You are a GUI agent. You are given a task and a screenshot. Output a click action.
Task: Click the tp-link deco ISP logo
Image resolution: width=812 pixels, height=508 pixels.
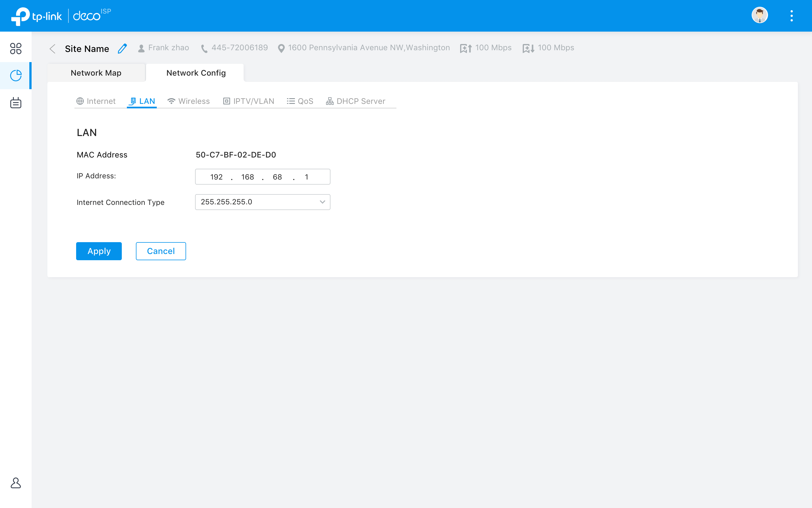coord(61,16)
